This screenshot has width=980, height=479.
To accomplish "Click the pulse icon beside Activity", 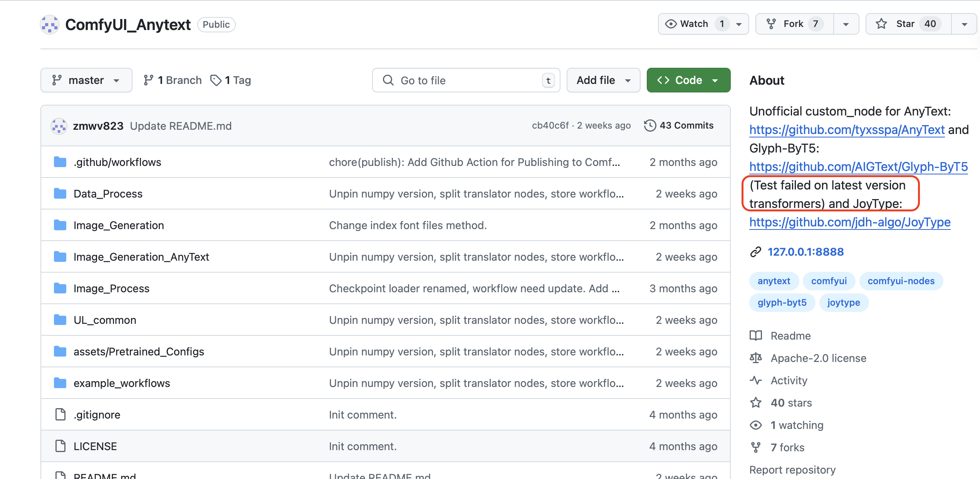I will coord(756,380).
